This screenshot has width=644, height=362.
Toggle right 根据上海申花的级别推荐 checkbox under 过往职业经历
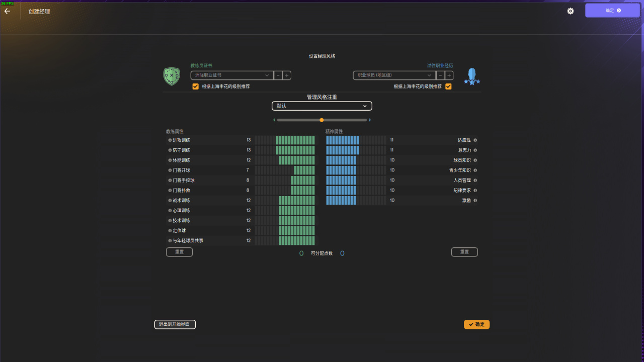(448, 86)
